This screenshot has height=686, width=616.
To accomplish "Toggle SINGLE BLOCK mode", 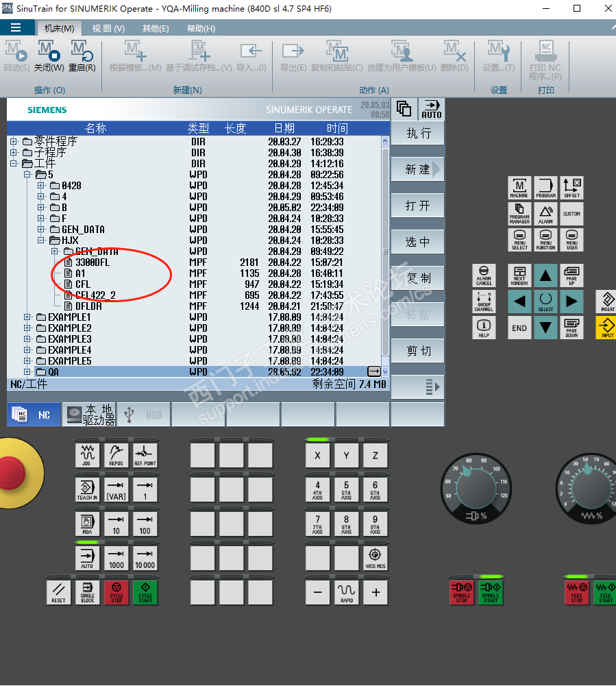I will pyautogui.click(x=88, y=593).
